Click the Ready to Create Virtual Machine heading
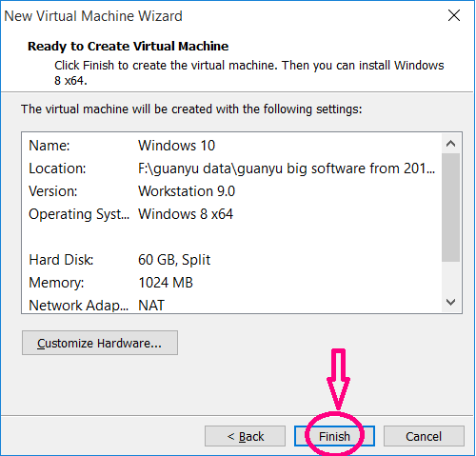 pos(129,47)
